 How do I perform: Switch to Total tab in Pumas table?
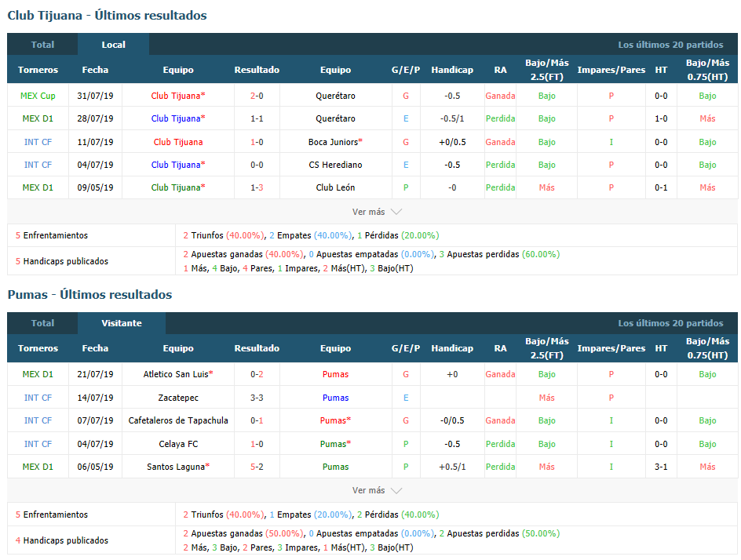(42, 323)
